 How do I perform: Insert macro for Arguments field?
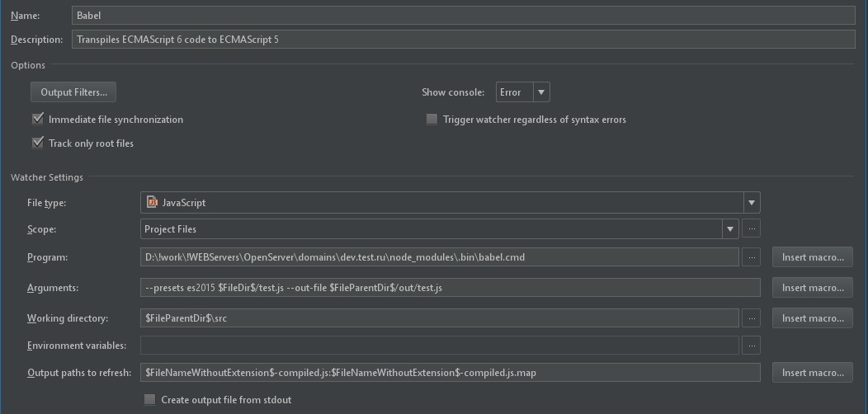coord(812,288)
